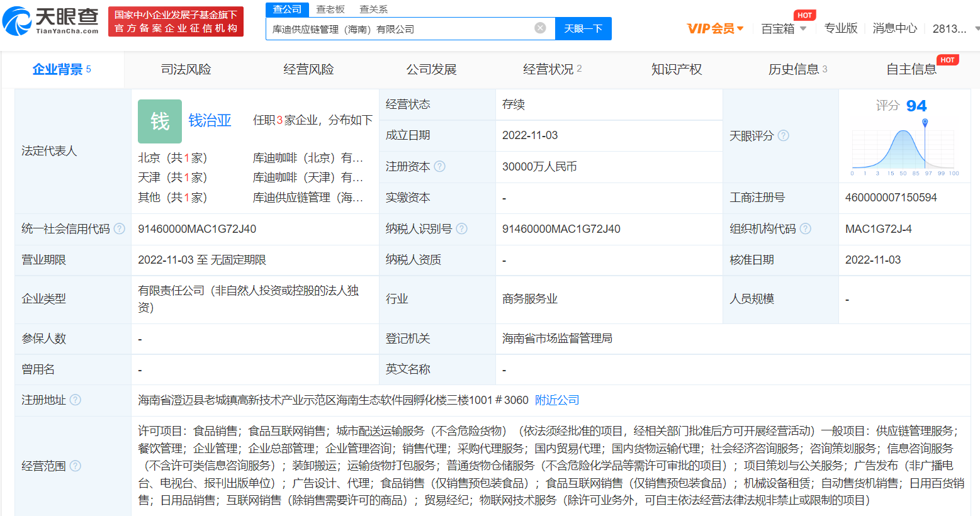980x516 pixels.
Task: Expand the VIP会员 dropdown
Action: [x=716, y=29]
